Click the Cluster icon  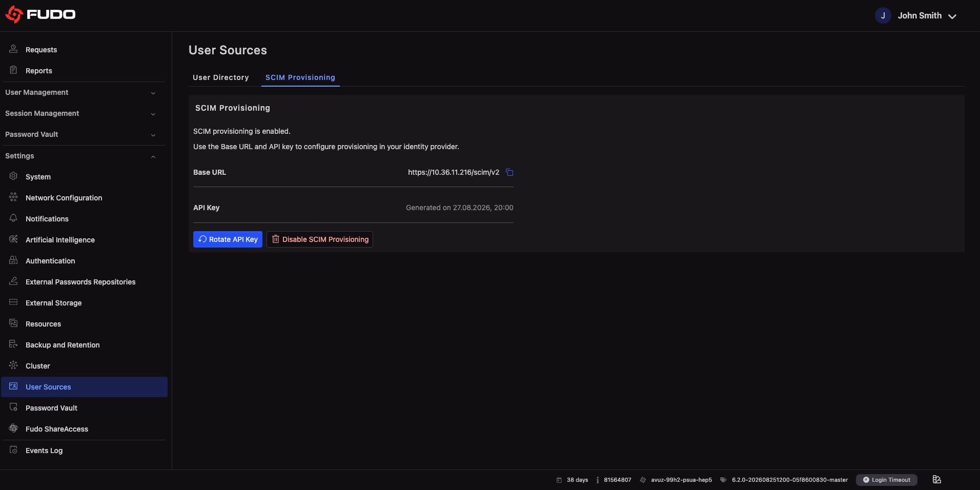[x=13, y=365]
